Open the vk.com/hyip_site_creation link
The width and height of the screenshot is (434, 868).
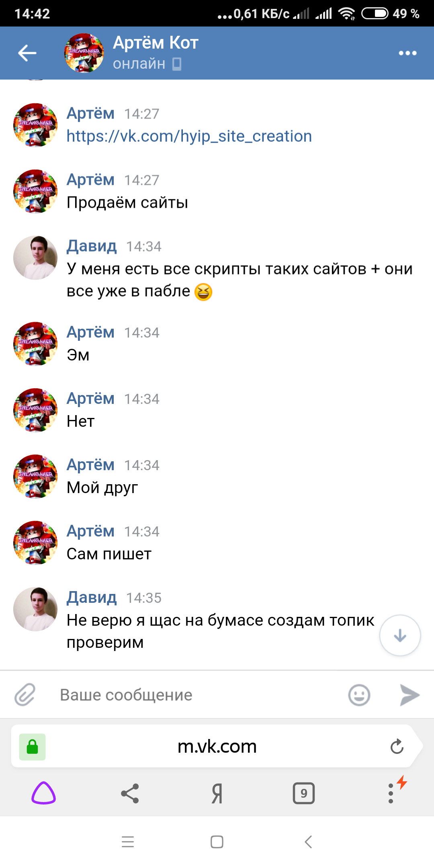pyautogui.click(x=189, y=136)
